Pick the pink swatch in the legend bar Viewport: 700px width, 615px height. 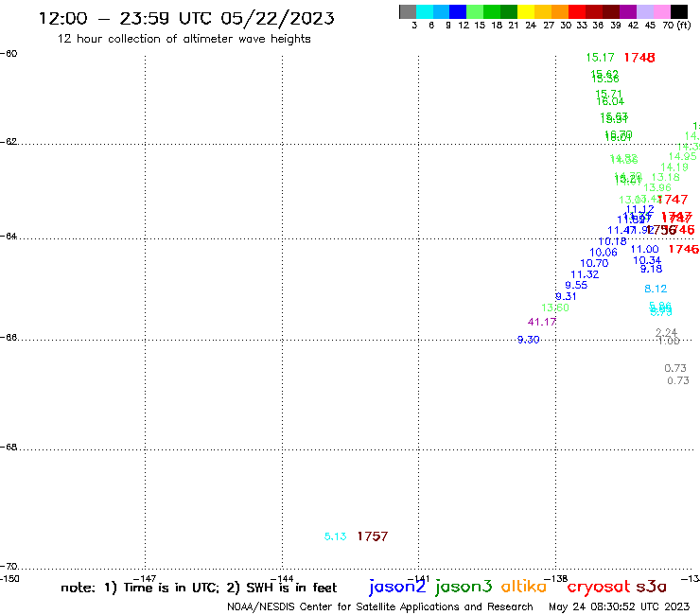[x=661, y=11]
